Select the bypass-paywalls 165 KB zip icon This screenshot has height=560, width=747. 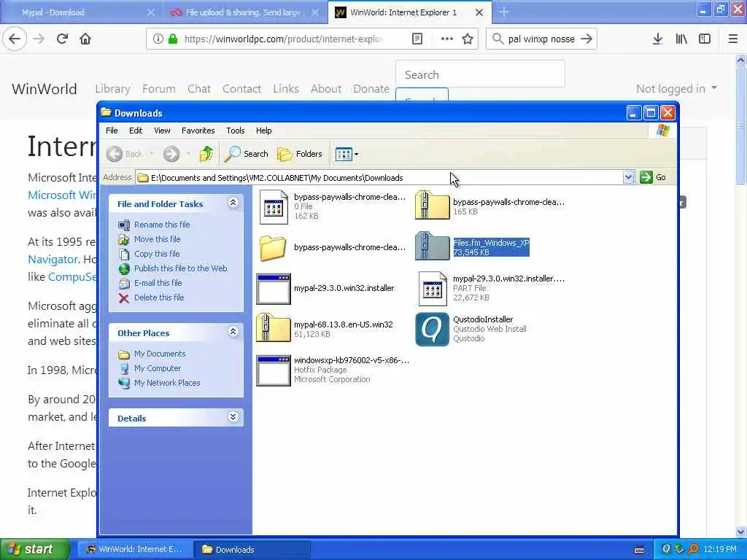pyautogui.click(x=432, y=205)
